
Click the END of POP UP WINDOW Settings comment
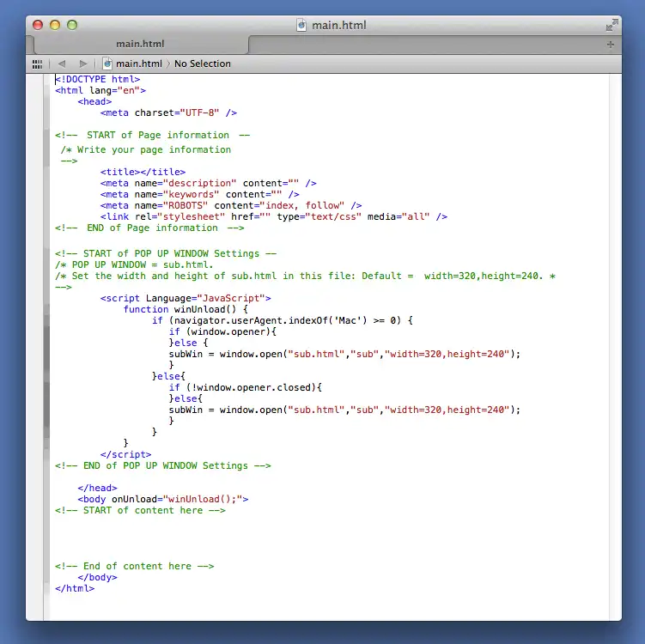click(x=163, y=465)
